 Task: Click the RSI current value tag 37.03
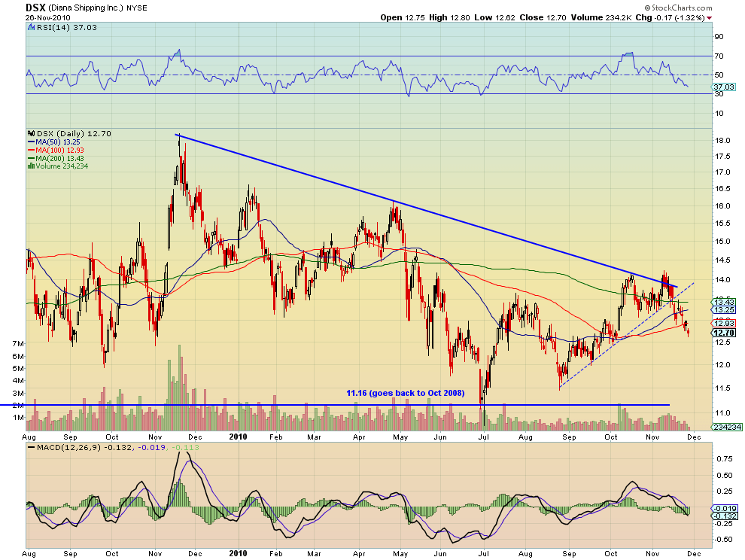tap(724, 87)
